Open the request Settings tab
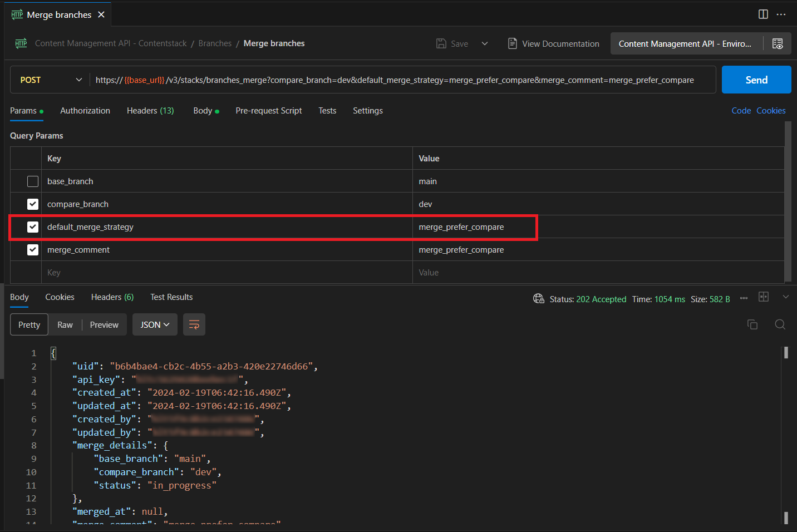The image size is (797, 532). point(368,111)
